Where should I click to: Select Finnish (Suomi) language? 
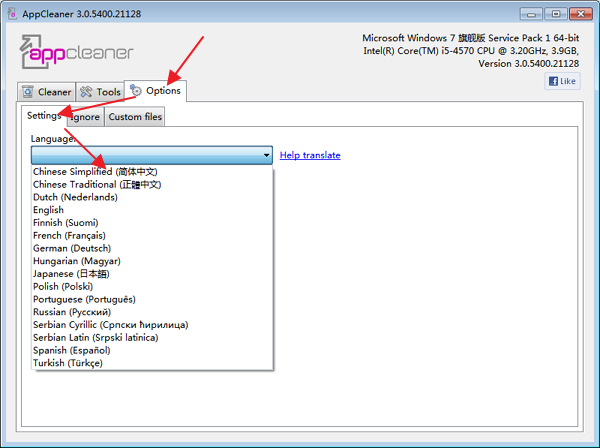click(152, 223)
